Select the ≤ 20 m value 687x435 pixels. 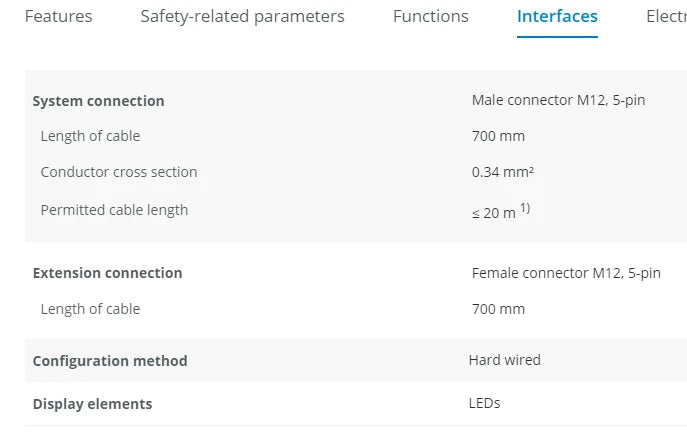493,213
